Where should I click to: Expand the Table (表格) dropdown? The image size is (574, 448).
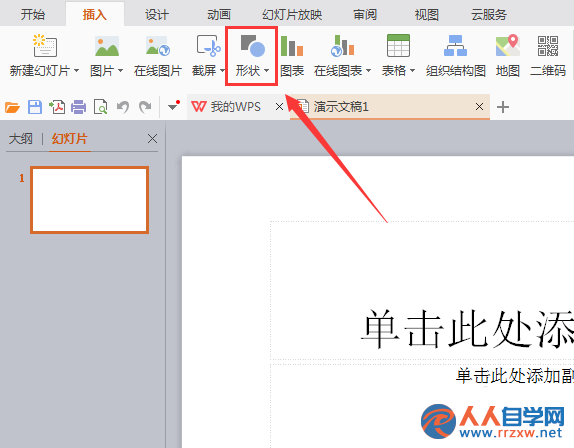pyautogui.click(x=413, y=71)
